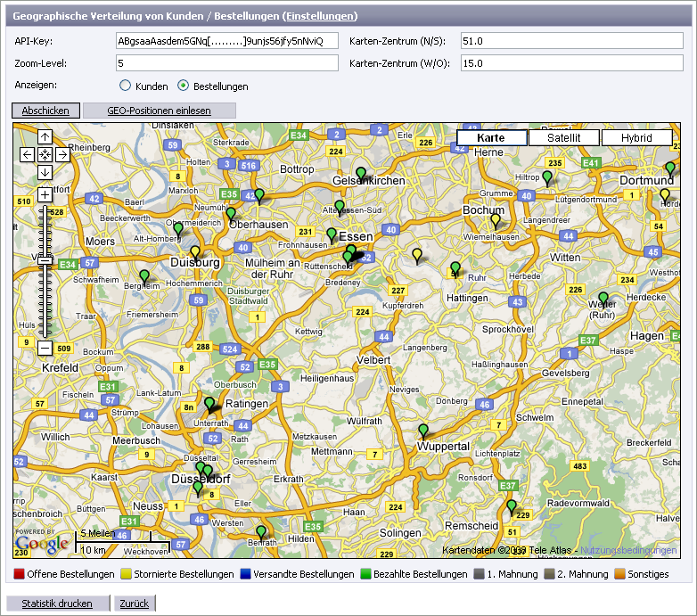
Task: Click the Essen city label
Action: point(356,237)
